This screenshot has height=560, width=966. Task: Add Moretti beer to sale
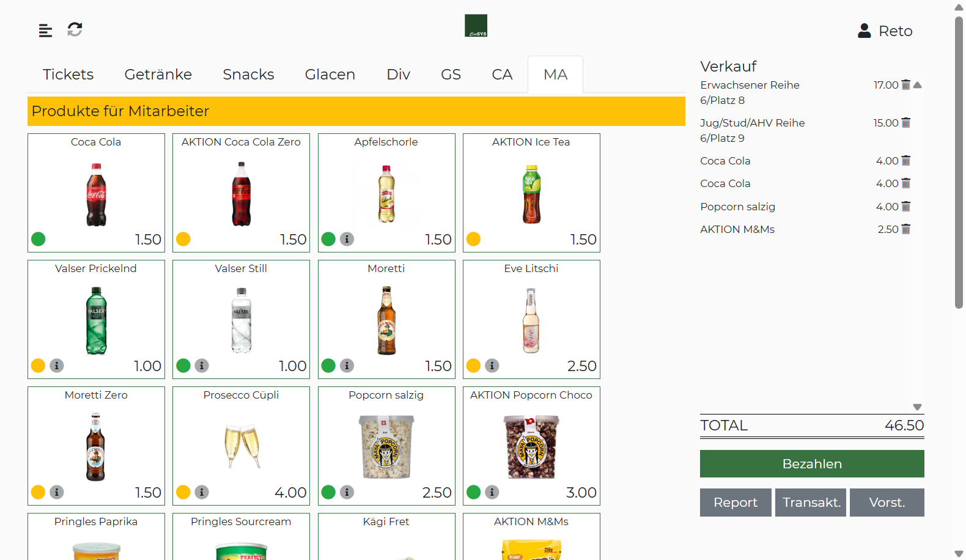point(386,321)
